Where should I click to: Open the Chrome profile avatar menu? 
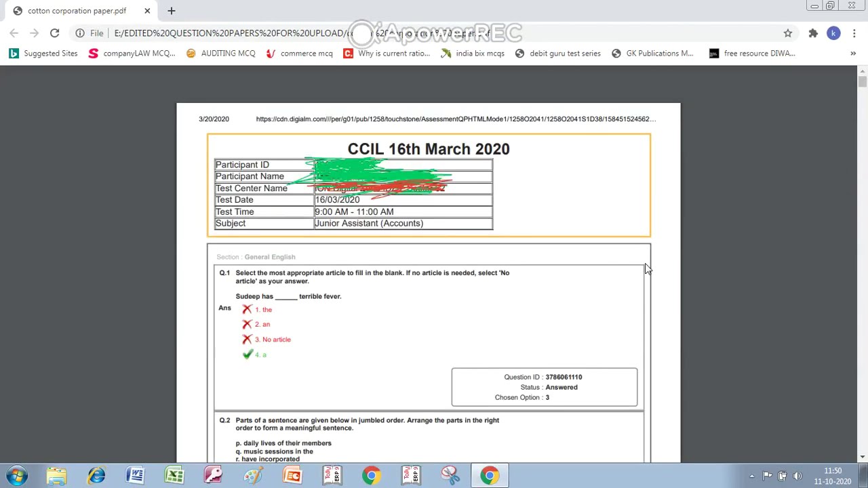(x=833, y=33)
